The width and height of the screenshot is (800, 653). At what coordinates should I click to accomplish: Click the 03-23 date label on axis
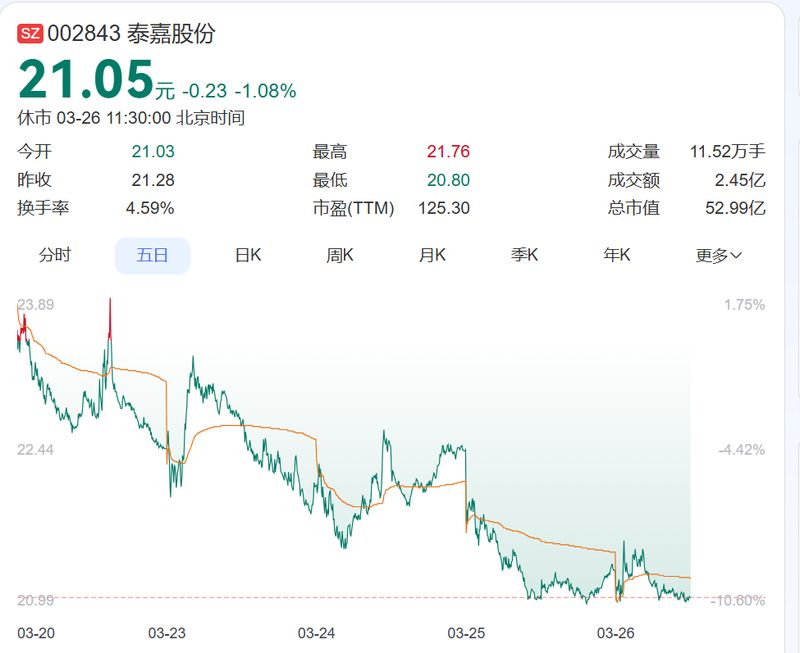(169, 634)
